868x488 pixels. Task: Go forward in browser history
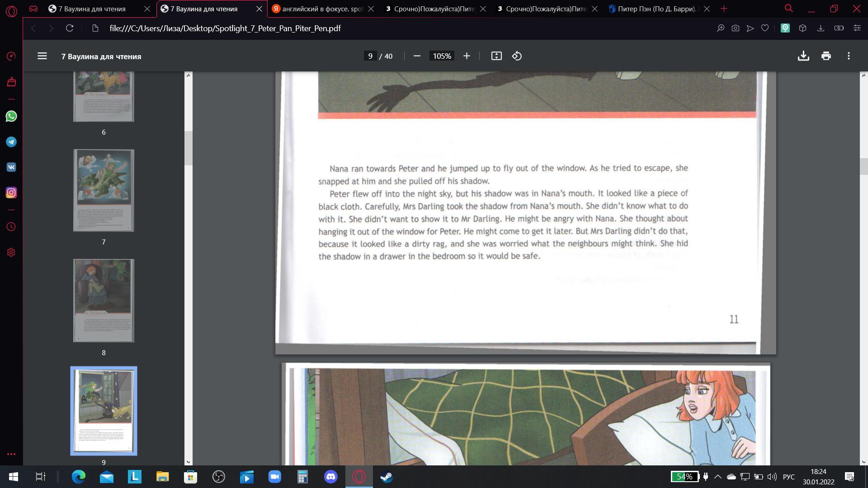point(51,28)
